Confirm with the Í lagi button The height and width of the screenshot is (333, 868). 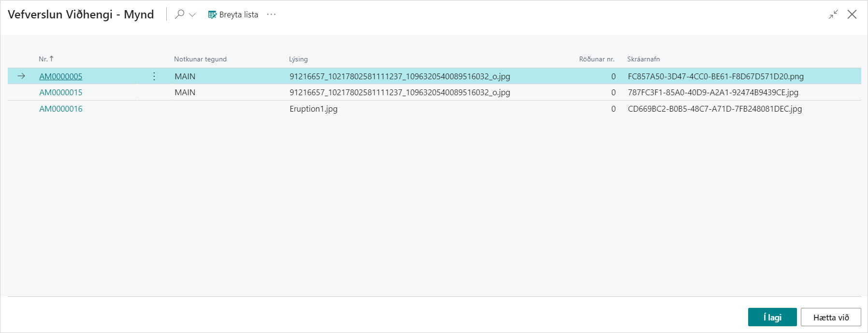tap(772, 317)
